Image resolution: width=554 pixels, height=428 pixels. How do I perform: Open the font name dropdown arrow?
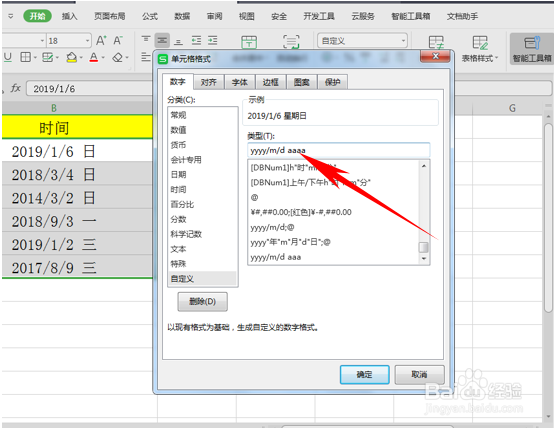pos(42,41)
